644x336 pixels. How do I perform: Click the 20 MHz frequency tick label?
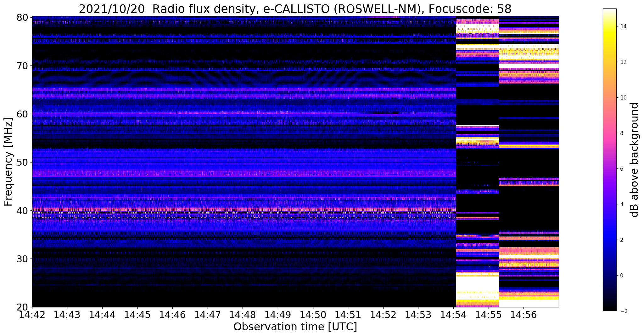pos(22,307)
